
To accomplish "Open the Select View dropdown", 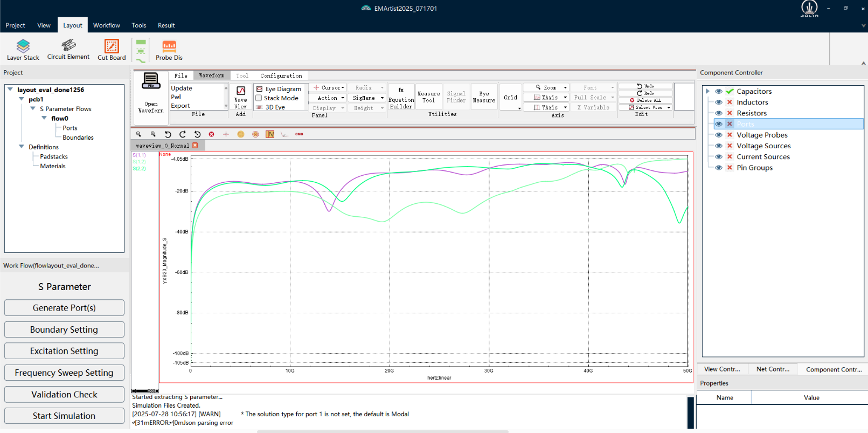I will [x=645, y=107].
